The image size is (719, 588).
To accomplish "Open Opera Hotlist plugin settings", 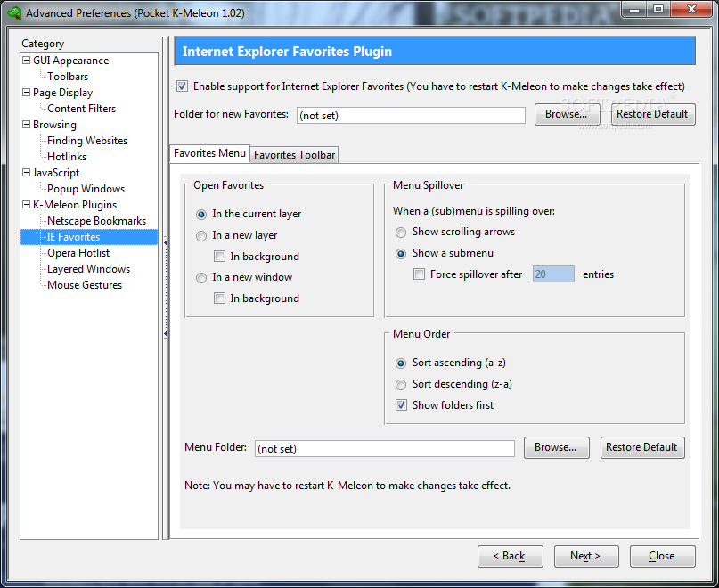I will 78,253.
